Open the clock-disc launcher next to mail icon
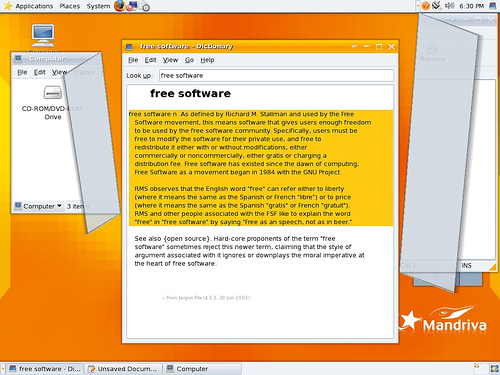This screenshot has height=375, width=500. pyautogui.click(x=144, y=6)
